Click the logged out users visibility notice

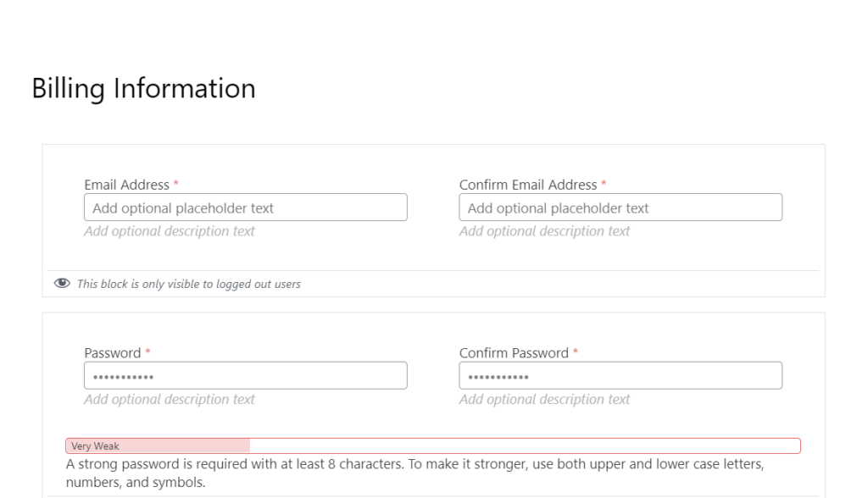(x=189, y=284)
